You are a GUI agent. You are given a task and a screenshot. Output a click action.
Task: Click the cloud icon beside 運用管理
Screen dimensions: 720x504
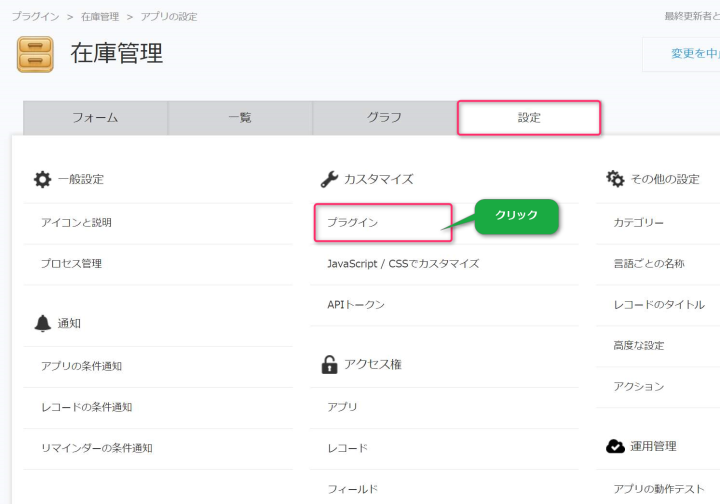click(x=615, y=446)
